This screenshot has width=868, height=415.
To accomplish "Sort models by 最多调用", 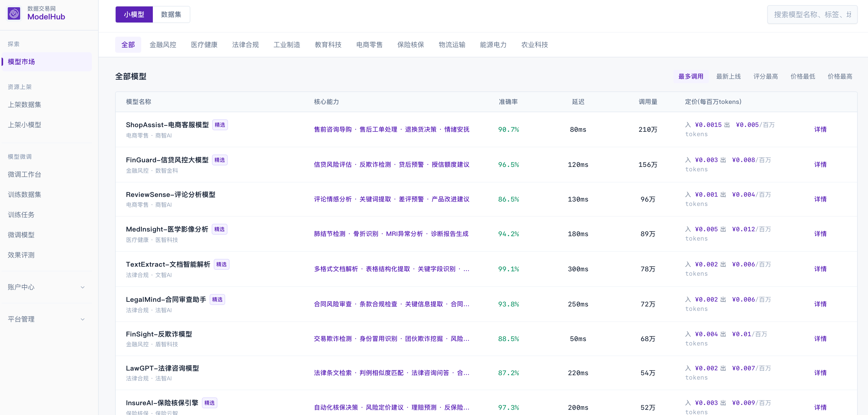I will (x=691, y=76).
